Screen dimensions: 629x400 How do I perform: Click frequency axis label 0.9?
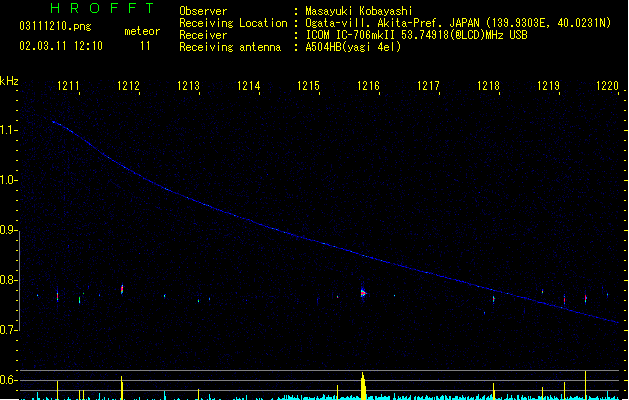click(8, 230)
